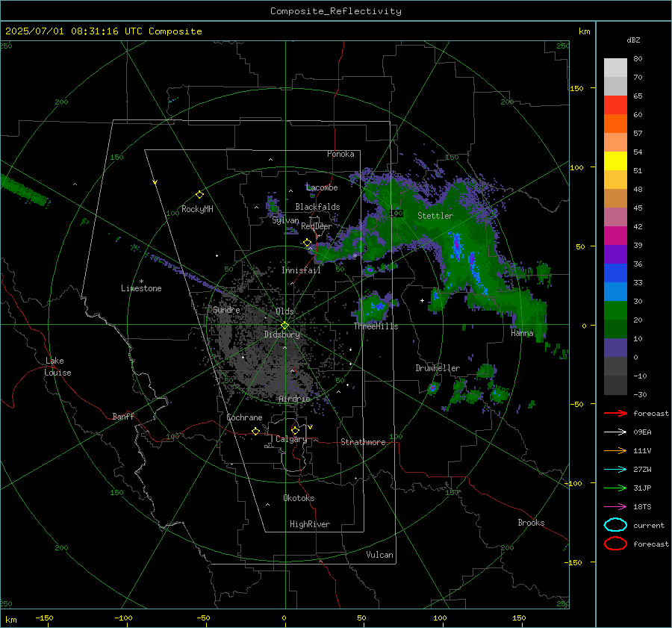This screenshot has width=672, height=628.
Task: Click the green radar streak at far left edge
Action: pyautogui.click(x=25, y=190)
